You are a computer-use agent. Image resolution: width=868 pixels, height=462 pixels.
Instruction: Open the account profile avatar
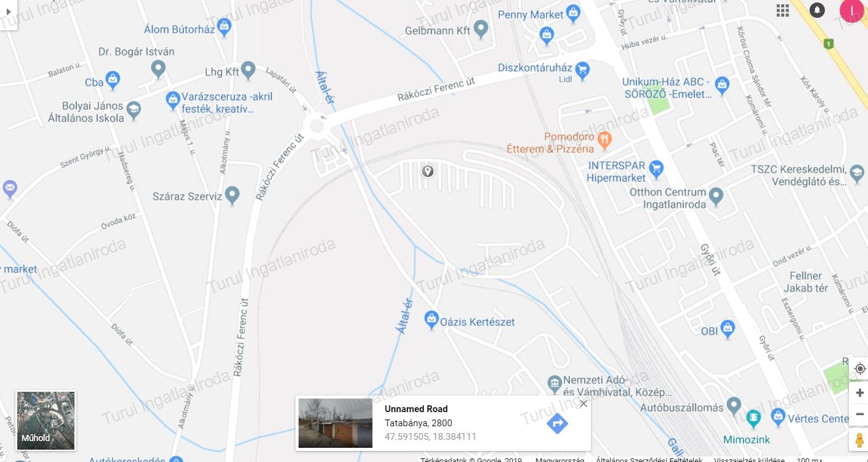tap(853, 10)
